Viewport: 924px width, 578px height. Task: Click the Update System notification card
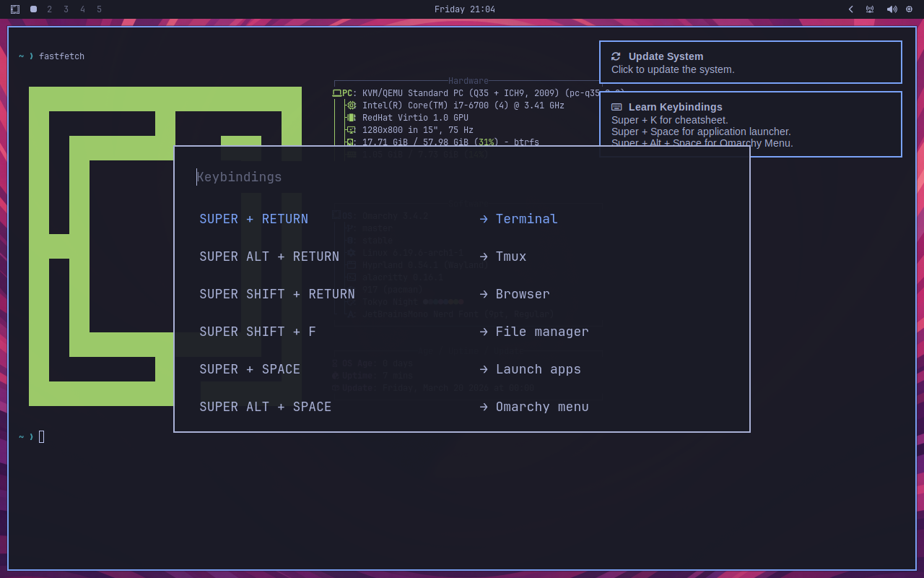(x=751, y=62)
